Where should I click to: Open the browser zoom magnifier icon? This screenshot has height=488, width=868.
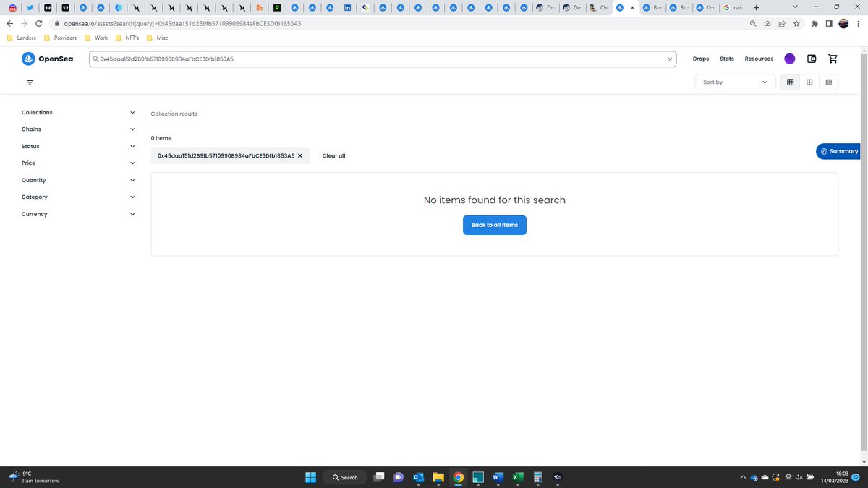(753, 23)
